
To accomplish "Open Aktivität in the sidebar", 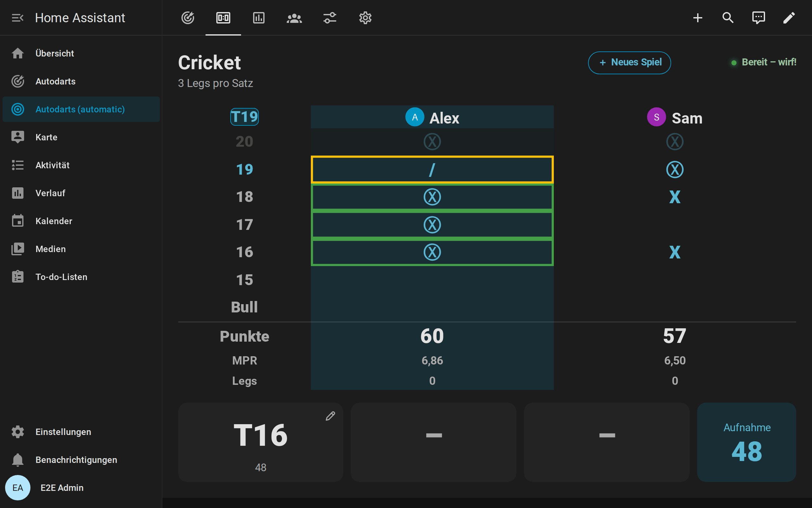I will coord(81,165).
